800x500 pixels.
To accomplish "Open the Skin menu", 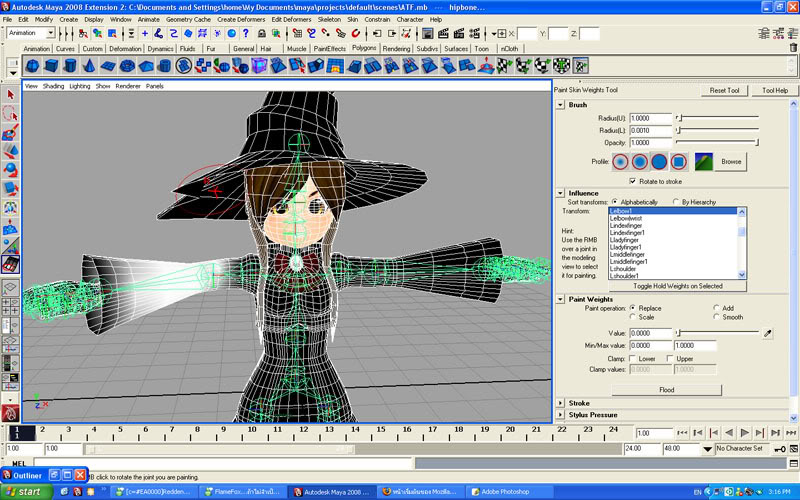I will coord(353,19).
